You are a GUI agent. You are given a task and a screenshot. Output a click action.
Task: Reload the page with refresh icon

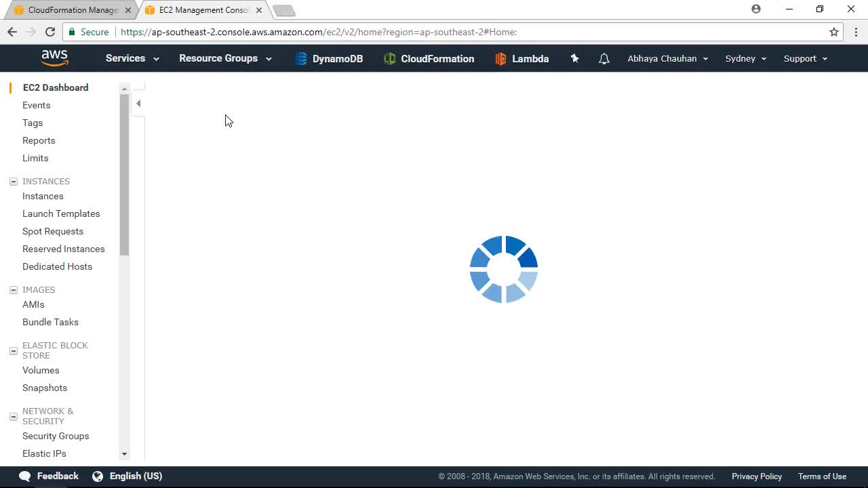(x=50, y=32)
